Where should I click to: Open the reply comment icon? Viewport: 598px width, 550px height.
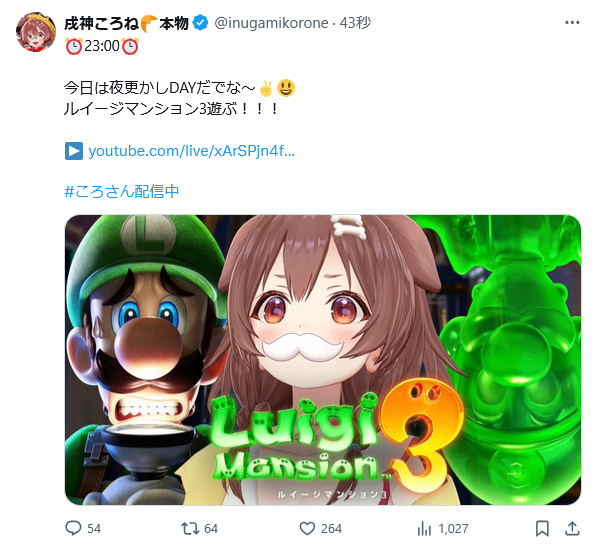coord(73,528)
